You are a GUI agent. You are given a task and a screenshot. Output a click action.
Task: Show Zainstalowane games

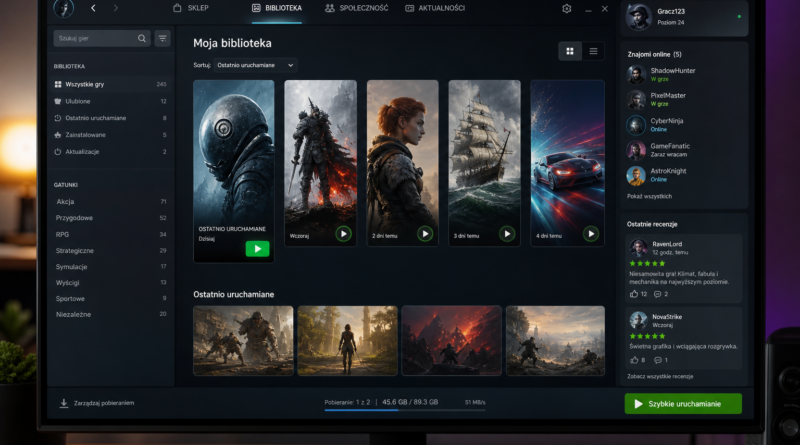click(x=111, y=135)
